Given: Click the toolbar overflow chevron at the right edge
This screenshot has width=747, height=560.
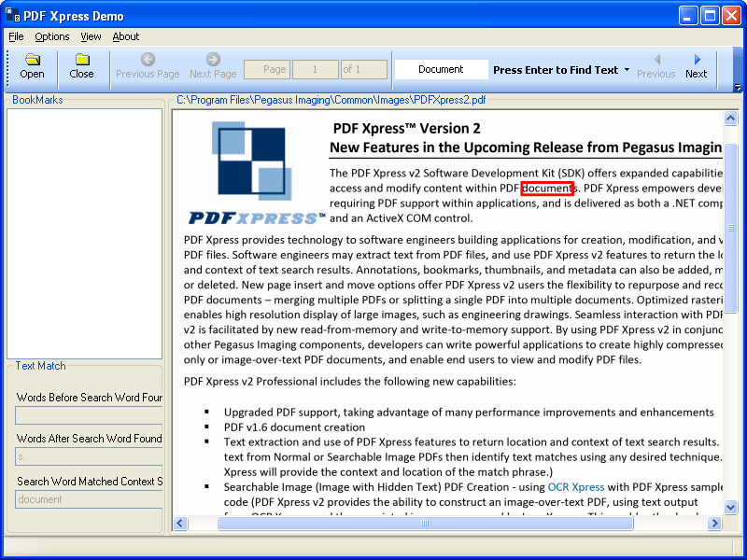Looking at the screenshot, I should click(x=738, y=87).
